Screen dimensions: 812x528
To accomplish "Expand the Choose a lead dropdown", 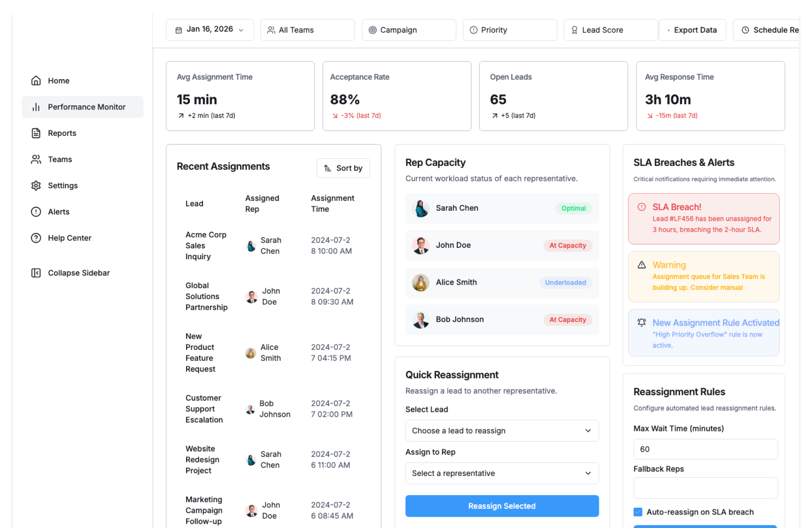I will click(502, 431).
